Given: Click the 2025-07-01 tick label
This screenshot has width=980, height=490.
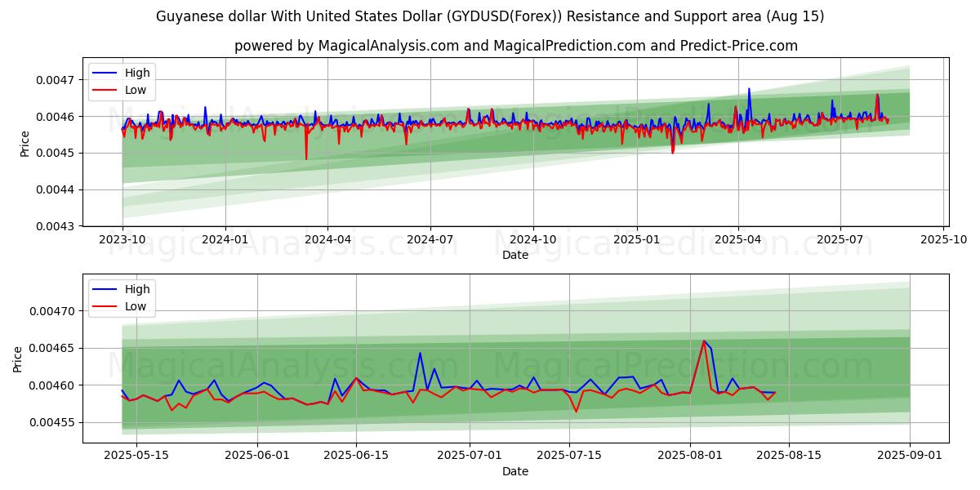Looking at the screenshot, I should 470,457.
